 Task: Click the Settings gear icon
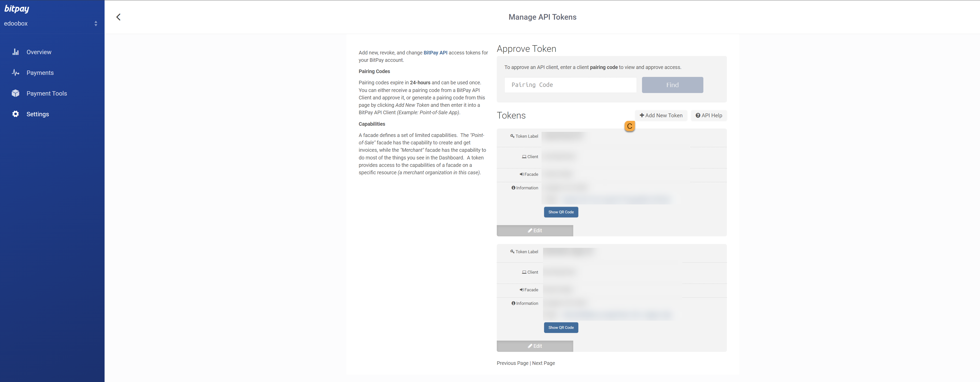(x=16, y=114)
